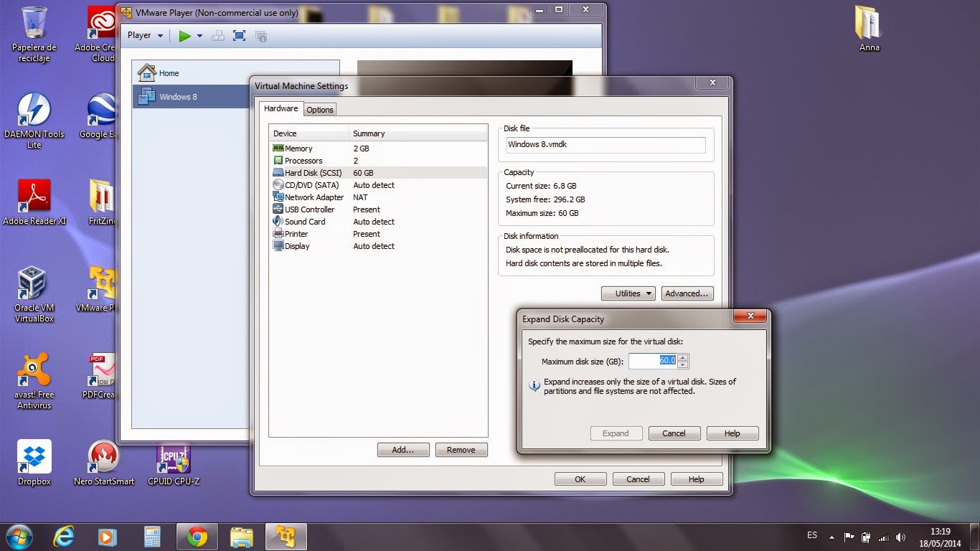
Task: Select Sound Card device row
Action: [x=378, y=222]
